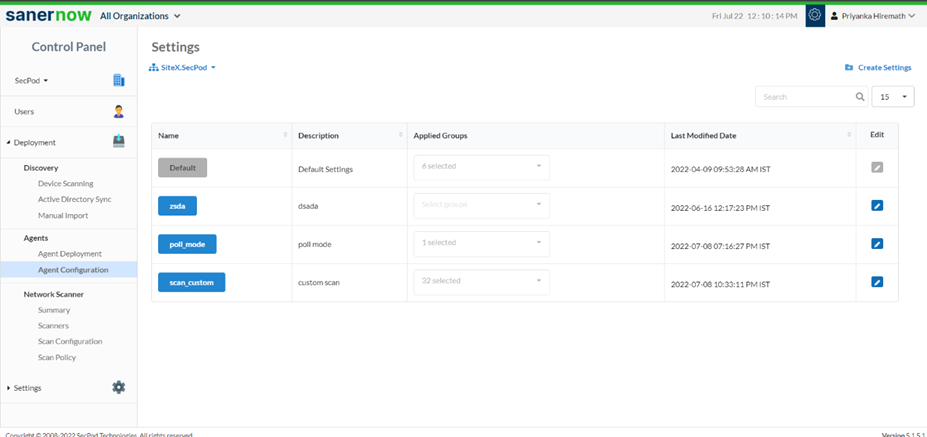Click the header date and time display
927x437 pixels.
click(754, 16)
